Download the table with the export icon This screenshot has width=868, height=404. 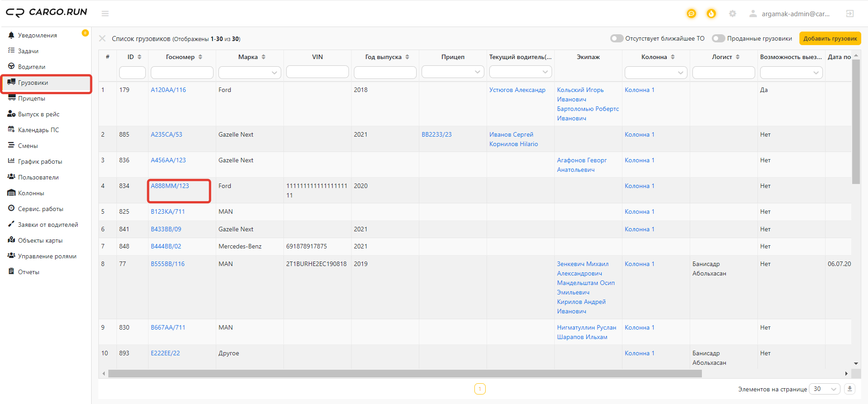[x=850, y=389]
